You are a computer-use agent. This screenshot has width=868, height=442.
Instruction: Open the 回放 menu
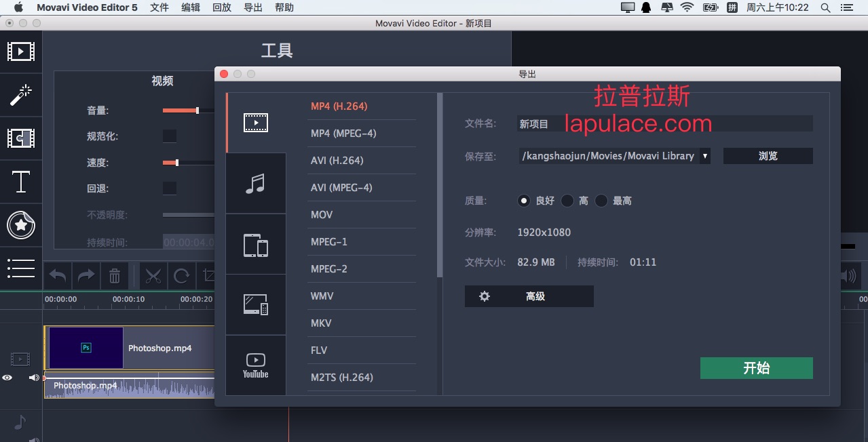tap(222, 7)
